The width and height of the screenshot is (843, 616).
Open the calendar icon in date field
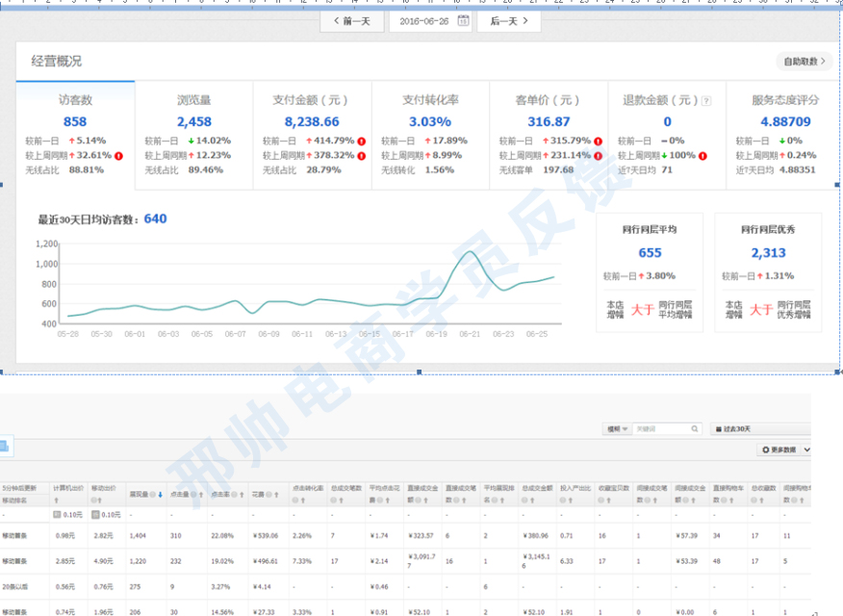(463, 20)
